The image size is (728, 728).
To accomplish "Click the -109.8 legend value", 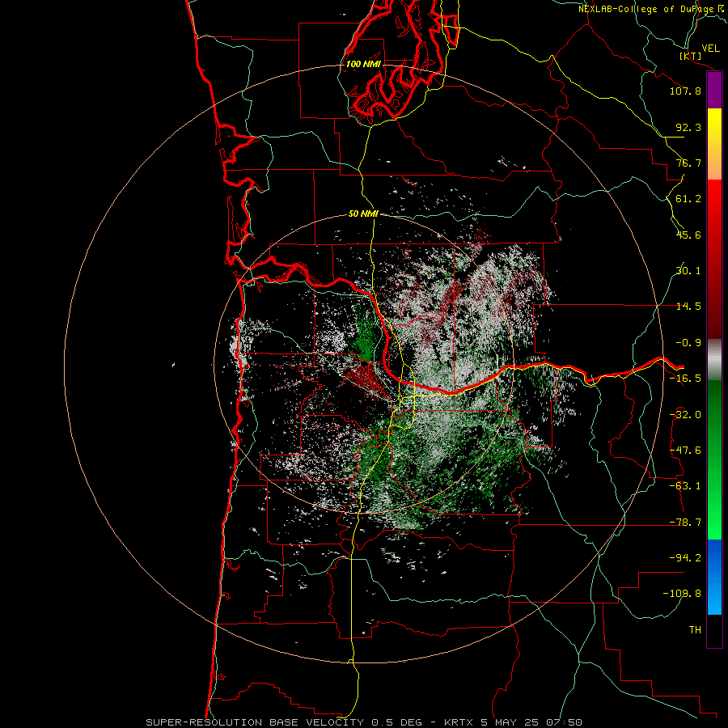I will pyautogui.click(x=682, y=594).
